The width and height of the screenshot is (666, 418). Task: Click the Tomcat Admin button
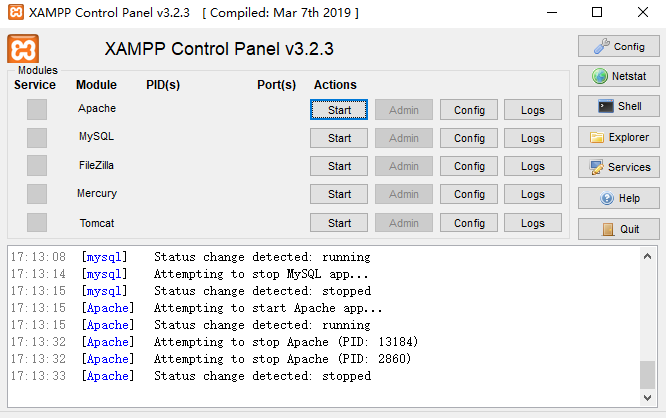(x=404, y=223)
